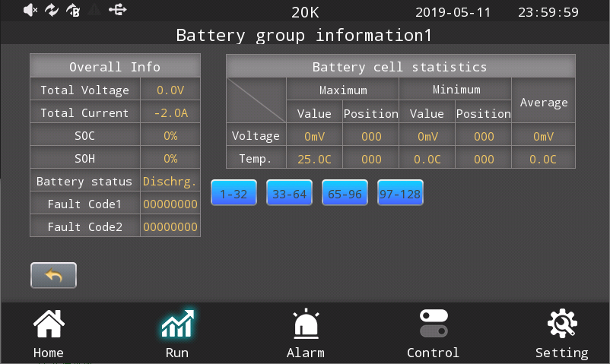The width and height of the screenshot is (610, 364).
Task: Click the time 23:59:59
Action: pos(548,12)
